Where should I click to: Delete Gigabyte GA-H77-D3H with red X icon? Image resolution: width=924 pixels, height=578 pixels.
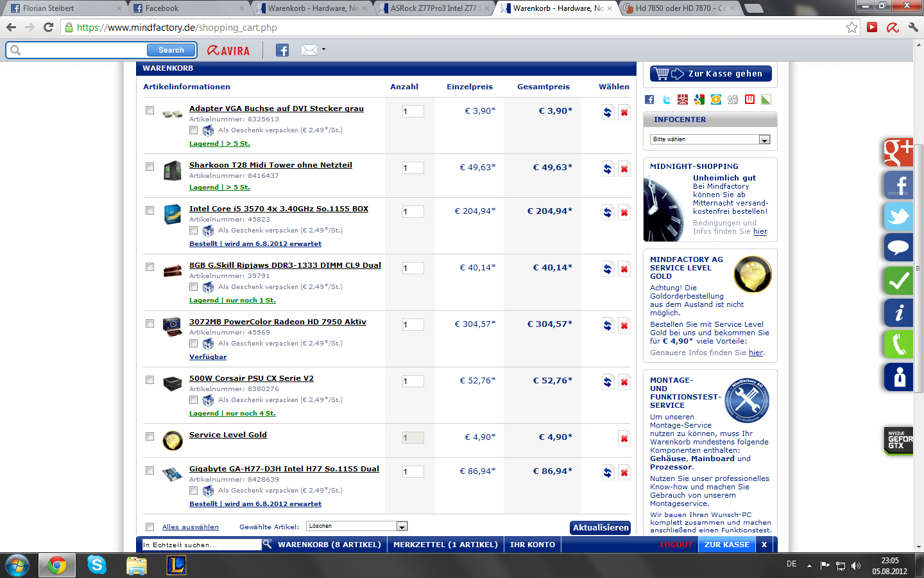click(624, 473)
